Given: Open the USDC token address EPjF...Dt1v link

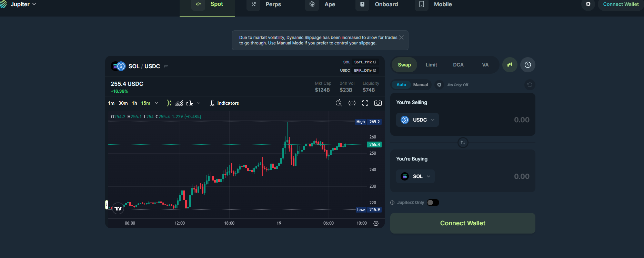Looking at the screenshot, I should tap(365, 70).
